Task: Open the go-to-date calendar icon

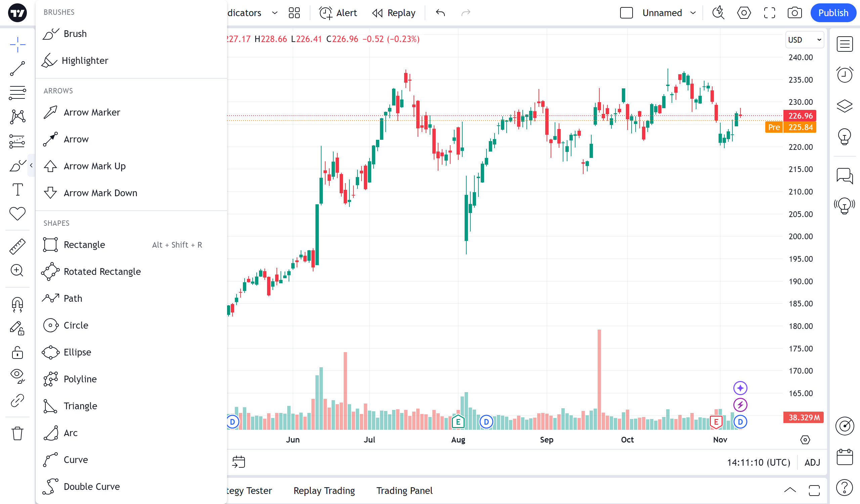Action: coord(239,462)
